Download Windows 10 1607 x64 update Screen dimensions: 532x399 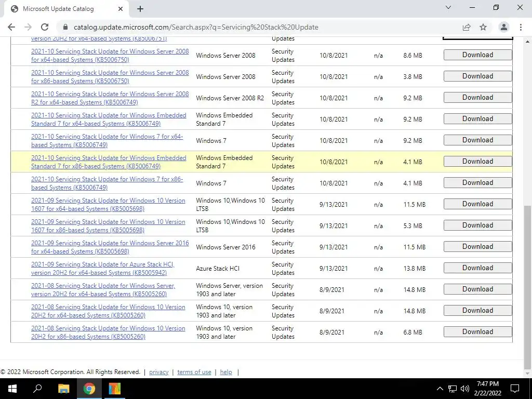click(x=478, y=204)
